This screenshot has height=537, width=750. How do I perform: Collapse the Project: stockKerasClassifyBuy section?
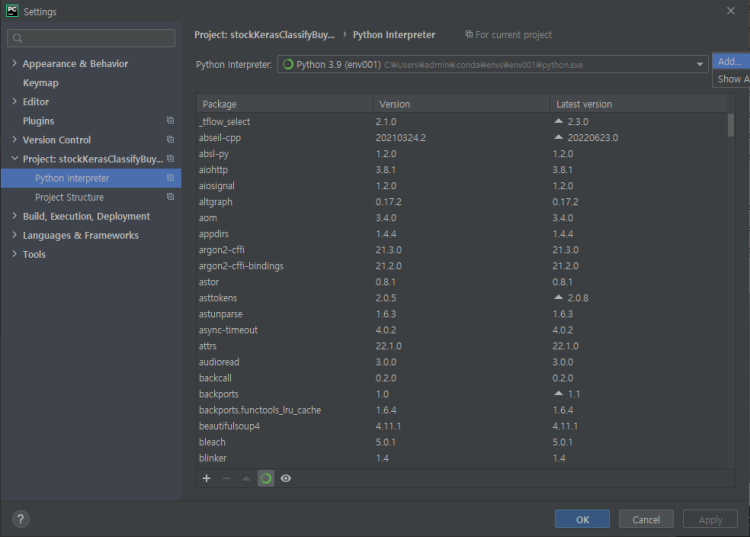pos(14,158)
